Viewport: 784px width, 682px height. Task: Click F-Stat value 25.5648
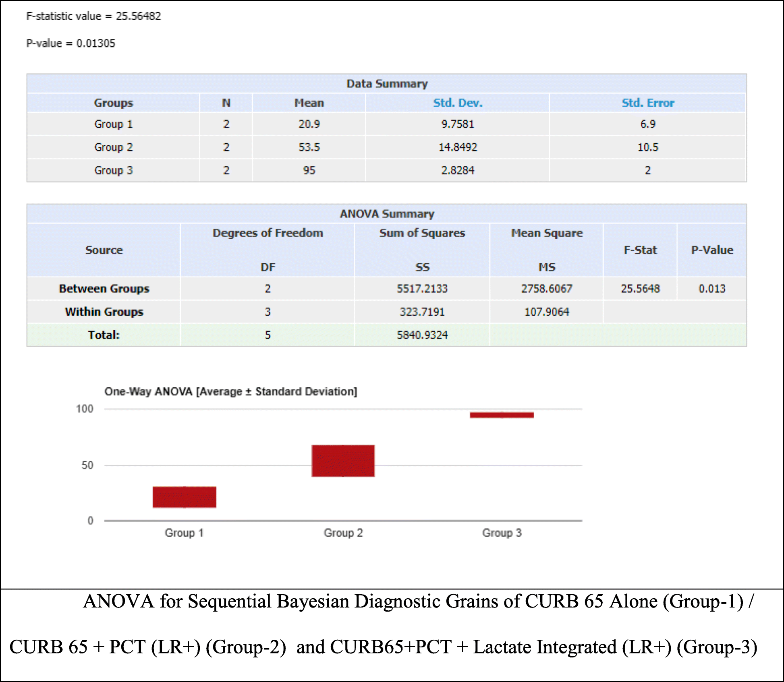click(x=640, y=289)
